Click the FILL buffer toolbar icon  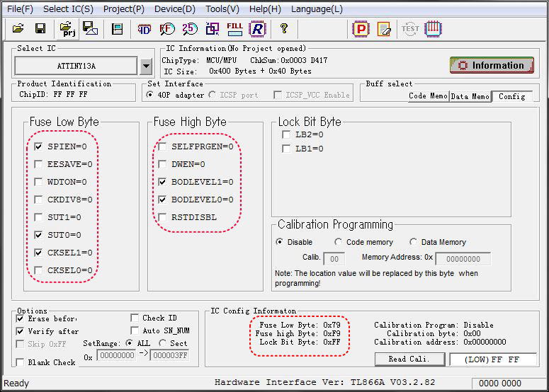(x=234, y=29)
